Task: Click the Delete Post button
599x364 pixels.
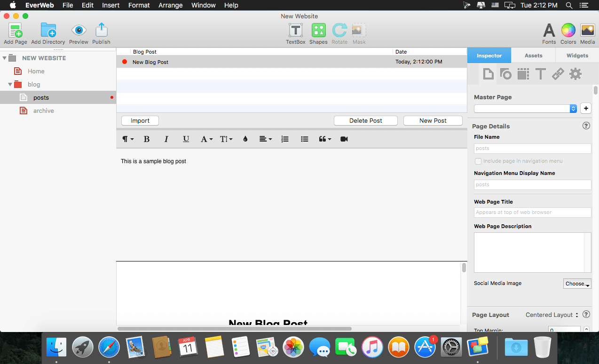Action: [x=365, y=121]
